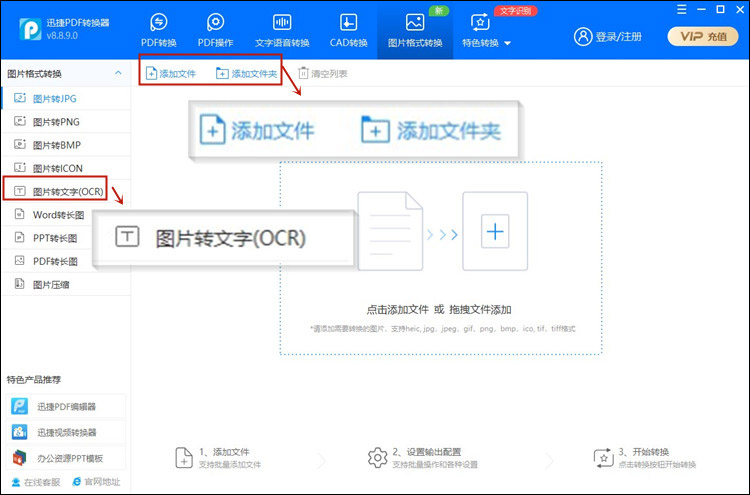The width and height of the screenshot is (750, 495).
Task: Open 迅捷PDF编辑器 recommended product
Action: (x=66, y=407)
